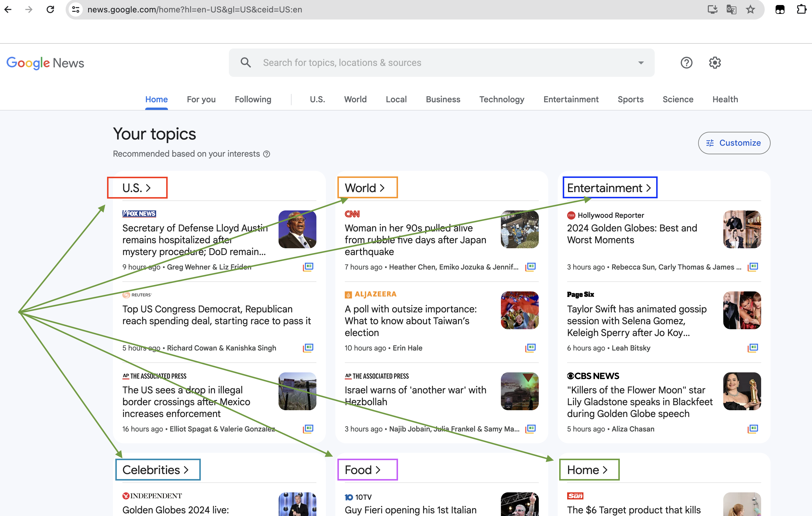
Task: Click the browser address bar URL
Action: 195,9
